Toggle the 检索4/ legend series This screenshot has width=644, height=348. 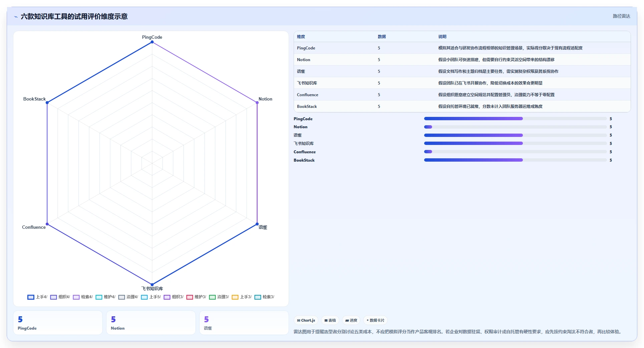[x=83, y=297]
